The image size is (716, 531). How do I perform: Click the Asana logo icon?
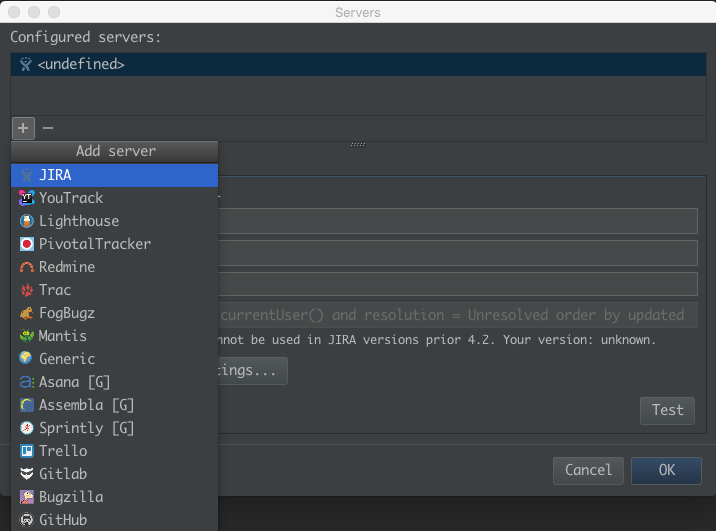click(26, 382)
